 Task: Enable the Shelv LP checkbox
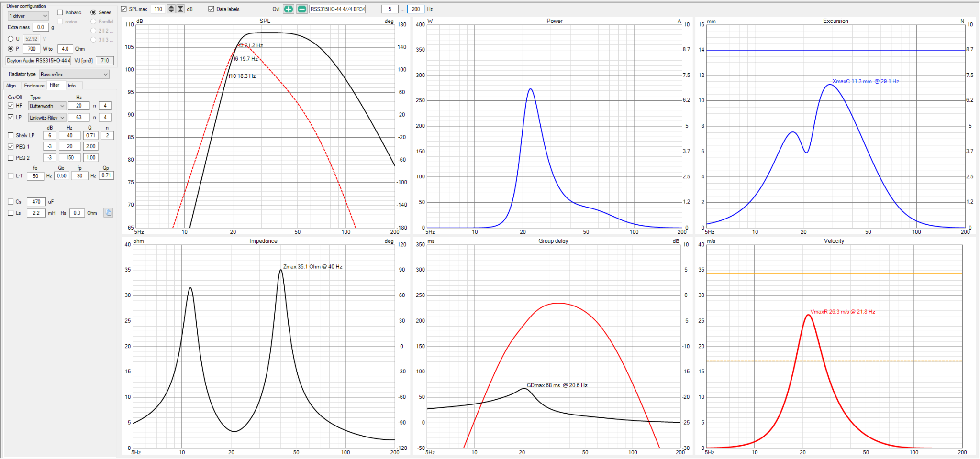click(11, 135)
